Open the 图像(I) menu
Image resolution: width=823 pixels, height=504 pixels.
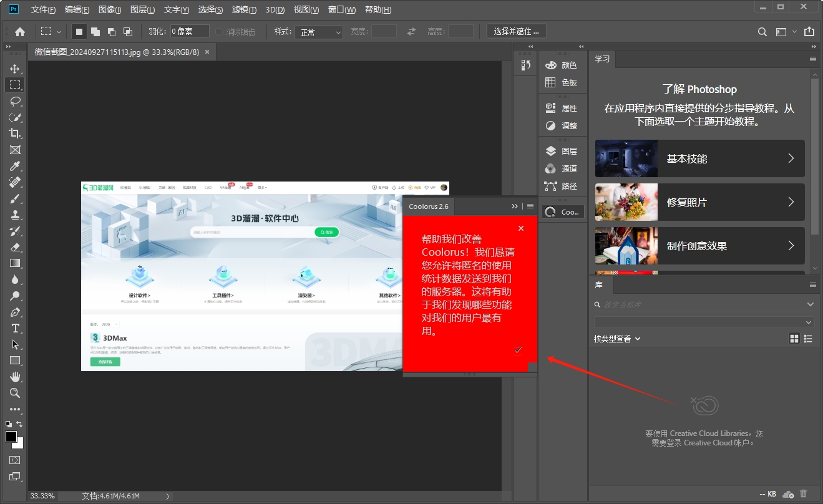pyautogui.click(x=110, y=9)
